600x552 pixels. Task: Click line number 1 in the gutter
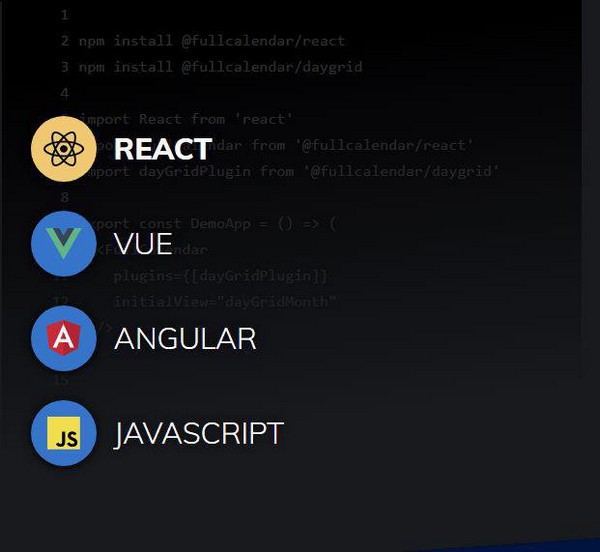click(x=64, y=15)
